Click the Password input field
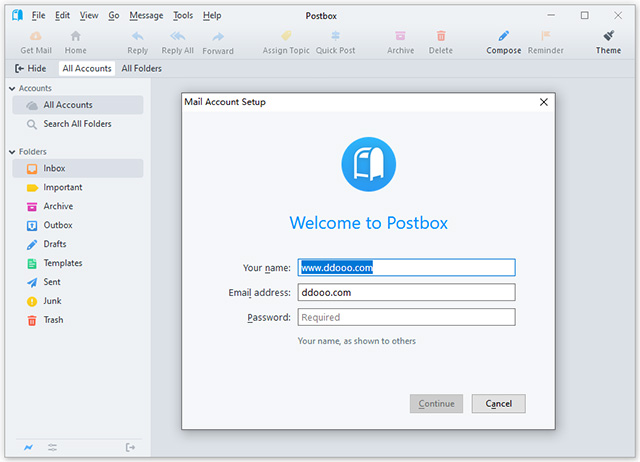The height and width of the screenshot is (462, 640). point(406,317)
